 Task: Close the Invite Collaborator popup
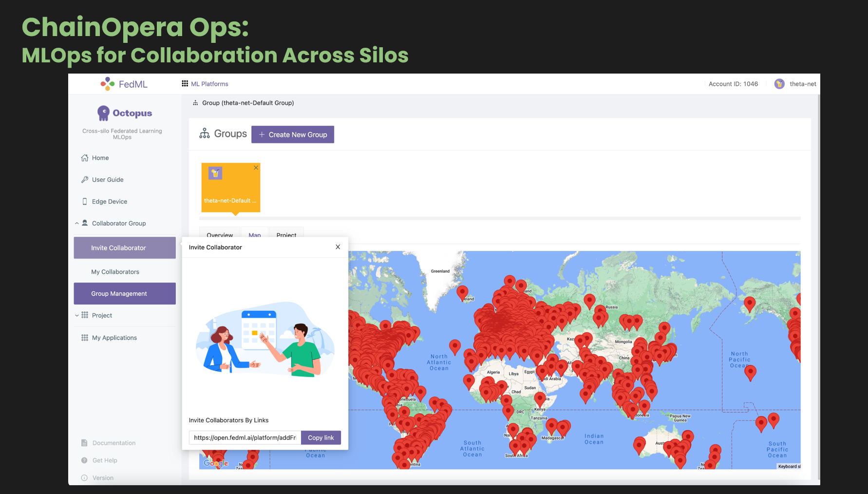pyautogui.click(x=338, y=247)
